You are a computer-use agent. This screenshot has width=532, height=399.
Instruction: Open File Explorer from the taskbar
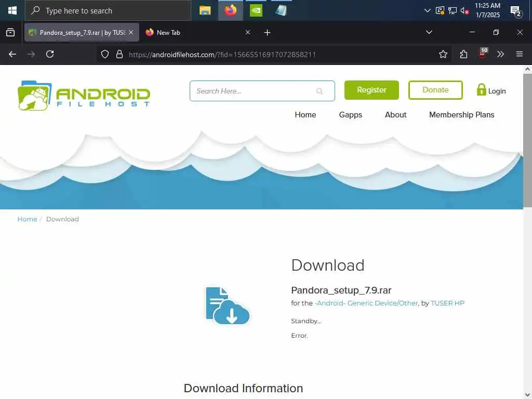(x=205, y=10)
